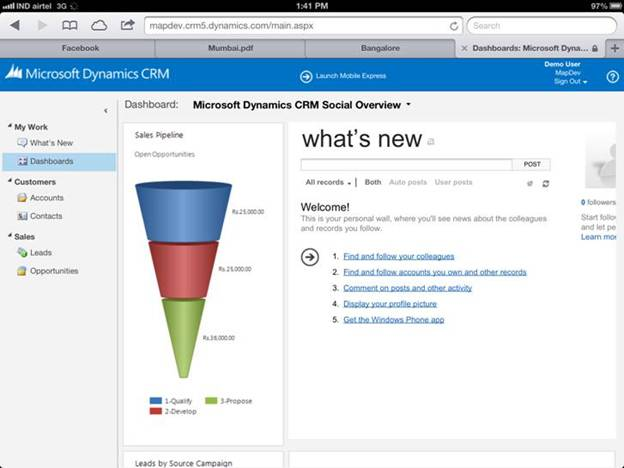Click Get the Windows Phone app link
Screen dimensions: 624x468
coord(394,320)
